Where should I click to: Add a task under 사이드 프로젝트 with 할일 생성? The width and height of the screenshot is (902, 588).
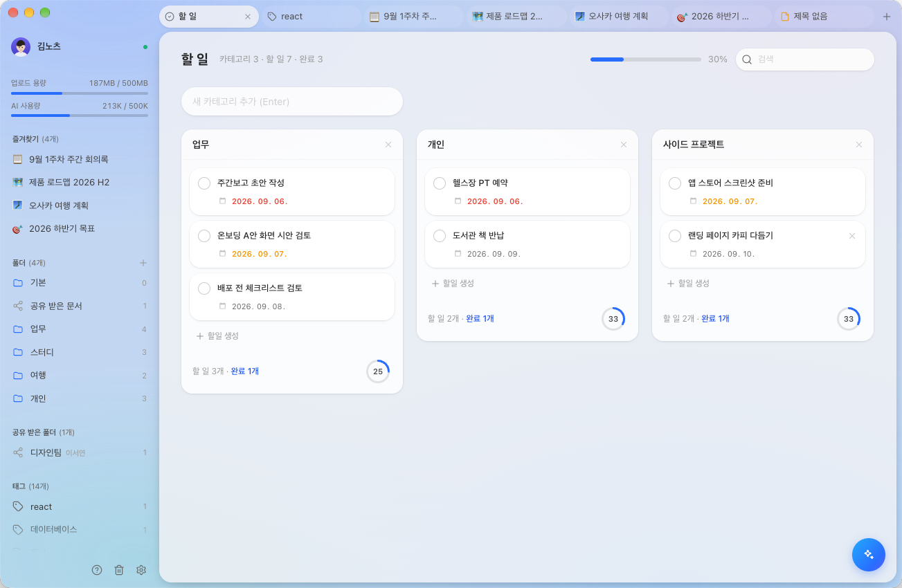click(688, 284)
